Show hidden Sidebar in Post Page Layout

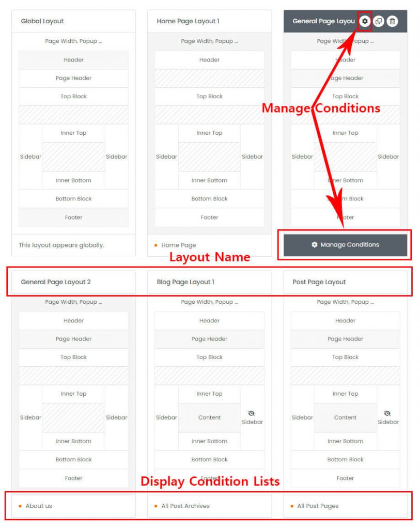(x=387, y=413)
